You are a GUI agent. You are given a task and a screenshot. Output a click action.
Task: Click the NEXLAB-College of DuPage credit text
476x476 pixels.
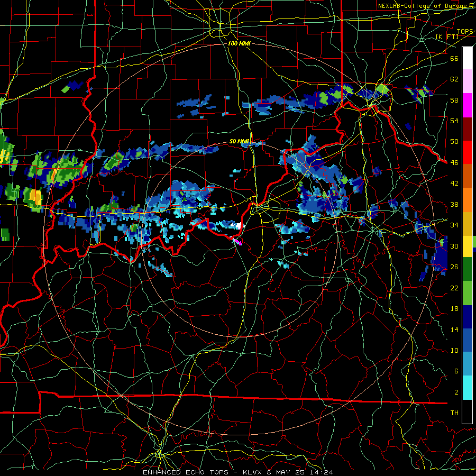pyautogui.click(x=423, y=6)
